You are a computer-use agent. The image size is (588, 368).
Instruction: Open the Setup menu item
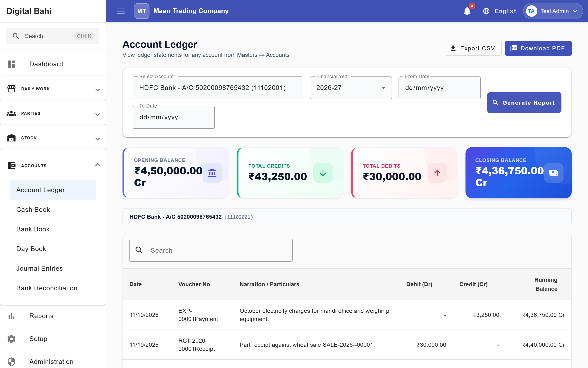pyautogui.click(x=53, y=339)
